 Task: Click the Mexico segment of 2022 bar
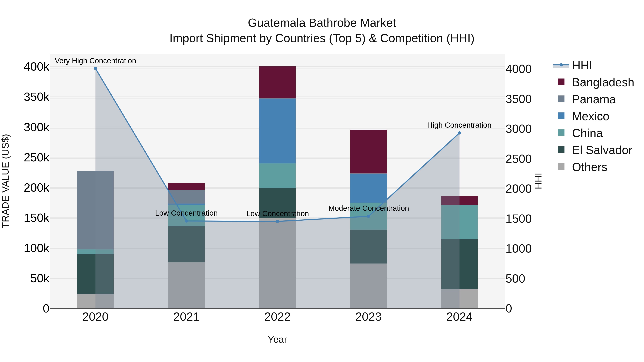[277, 131]
